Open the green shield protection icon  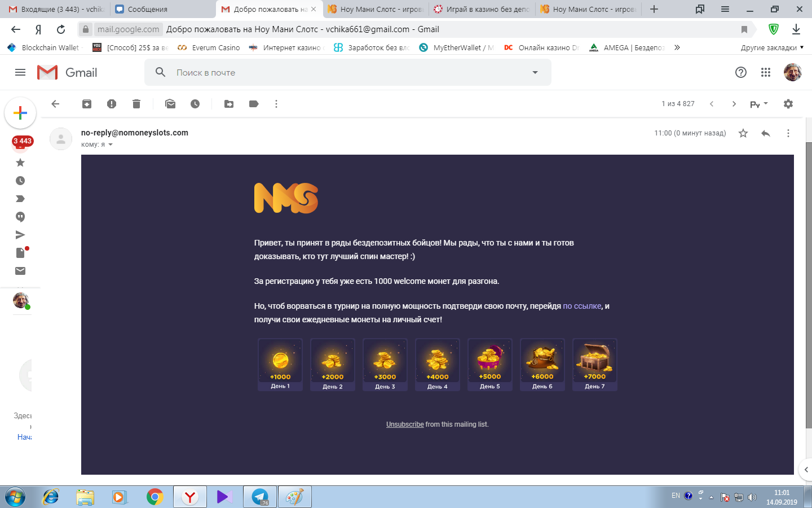pos(774,29)
